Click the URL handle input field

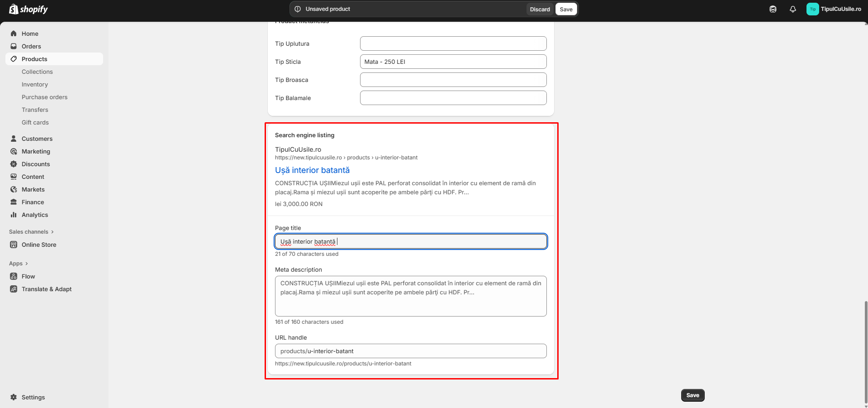[x=410, y=351]
